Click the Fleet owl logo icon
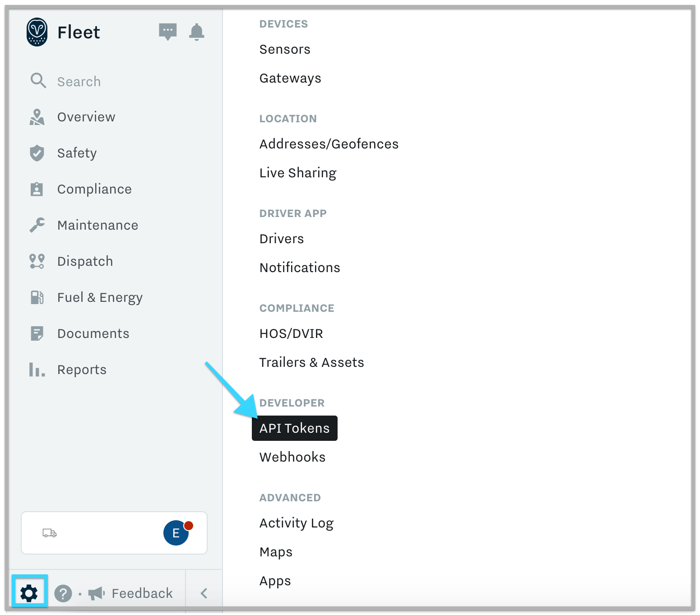The image size is (700, 615). (37, 32)
